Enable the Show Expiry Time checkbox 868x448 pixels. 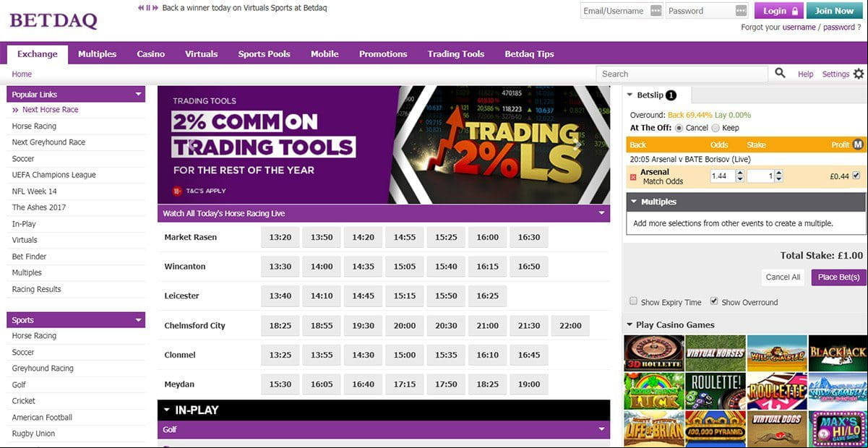[634, 301]
